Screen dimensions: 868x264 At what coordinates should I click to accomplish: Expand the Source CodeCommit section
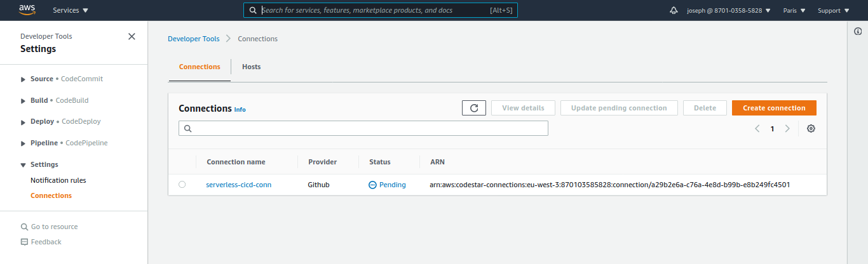[x=24, y=79]
